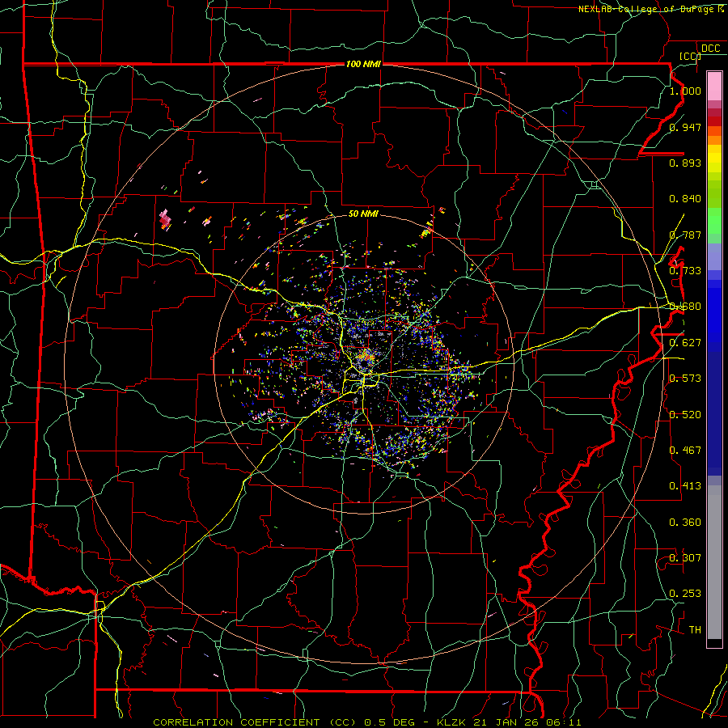The height and width of the screenshot is (728, 728).
Task: Click the orange segment of color scale
Action: coord(714,140)
